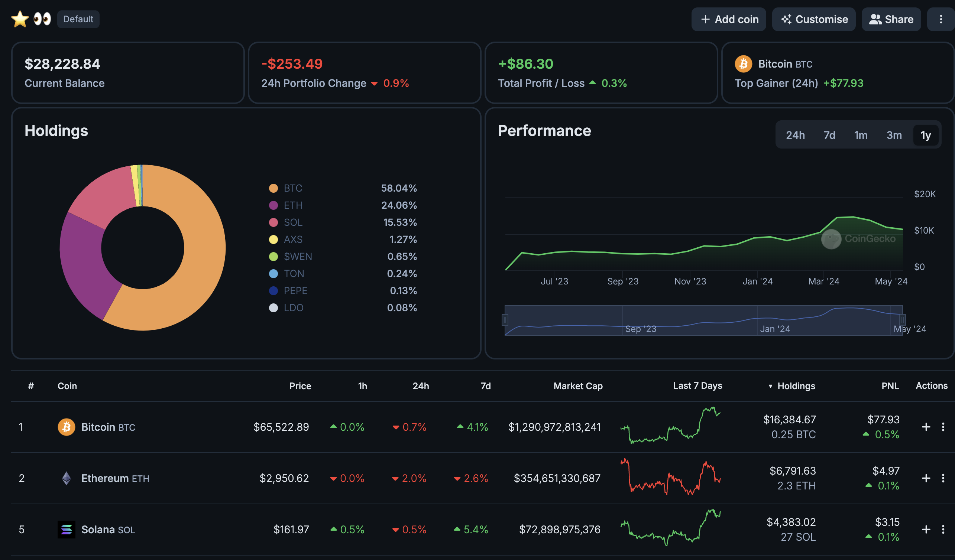Image resolution: width=955 pixels, height=560 pixels.
Task: Click the Add coin button
Action: click(x=728, y=19)
